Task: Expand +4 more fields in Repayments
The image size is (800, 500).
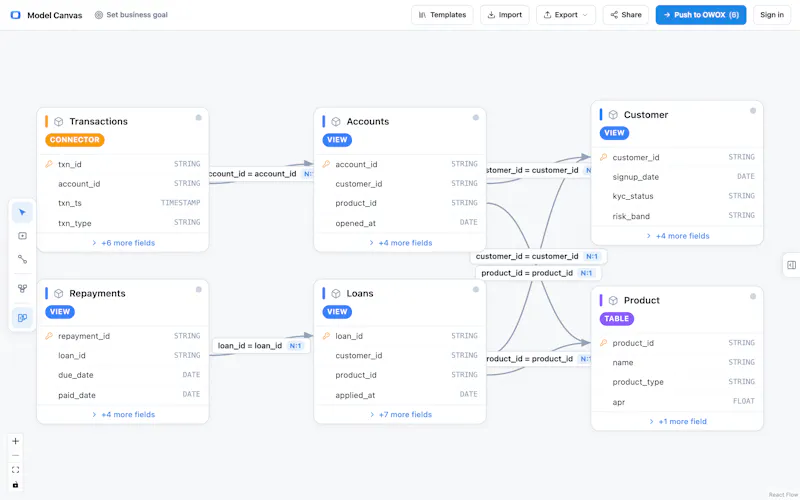Action: (x=123, y=414)
